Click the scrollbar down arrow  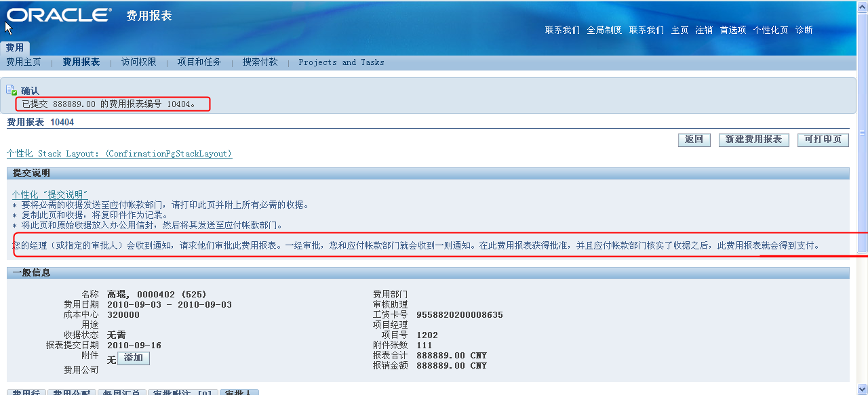(x=863, y=390)
